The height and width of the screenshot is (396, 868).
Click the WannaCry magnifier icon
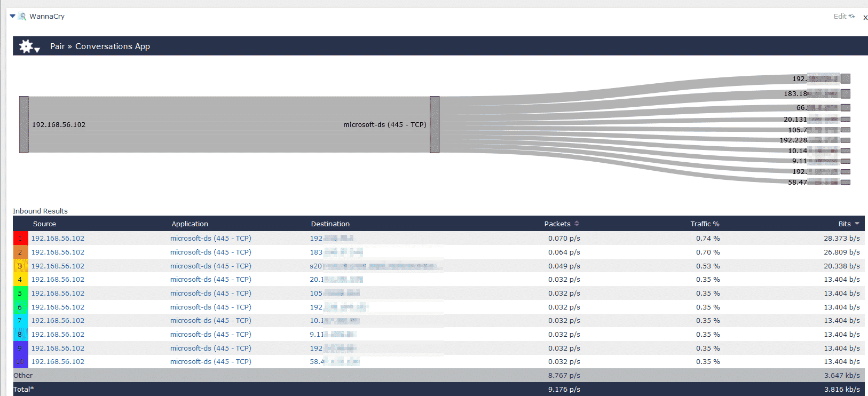click(22, 17)
